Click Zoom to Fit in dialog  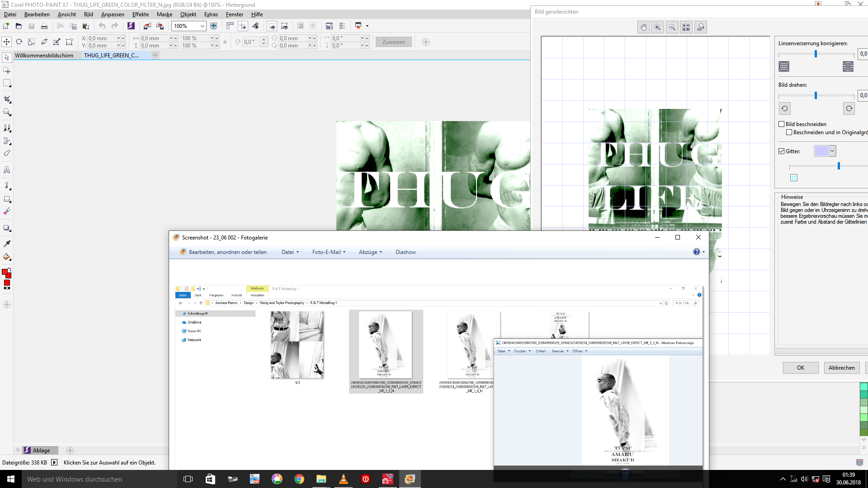(686, 27)
